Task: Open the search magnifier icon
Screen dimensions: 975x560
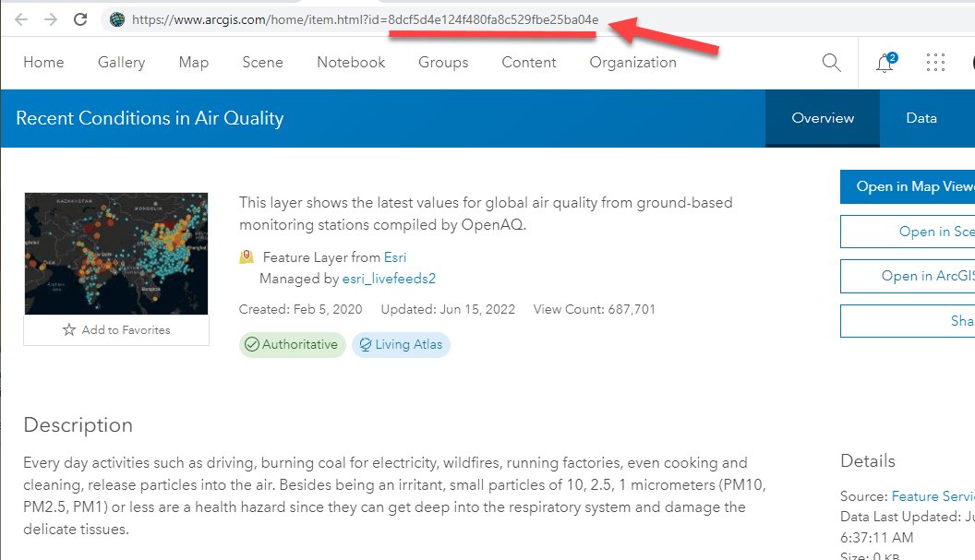Action: click(x=831, y=62)
